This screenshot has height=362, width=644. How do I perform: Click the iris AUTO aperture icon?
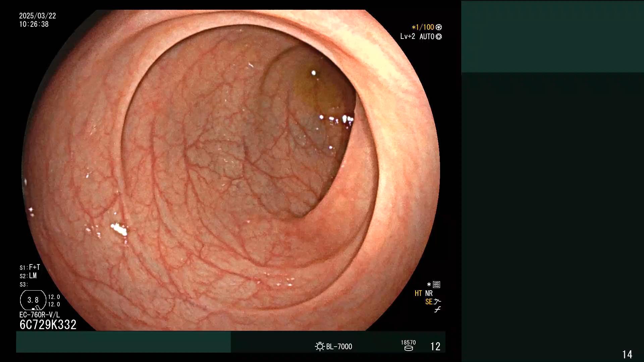439,37
